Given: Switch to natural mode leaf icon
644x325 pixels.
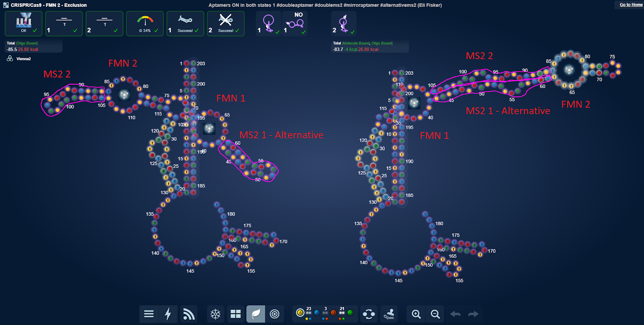Looking at the screenshot, I should click(256, 314).
